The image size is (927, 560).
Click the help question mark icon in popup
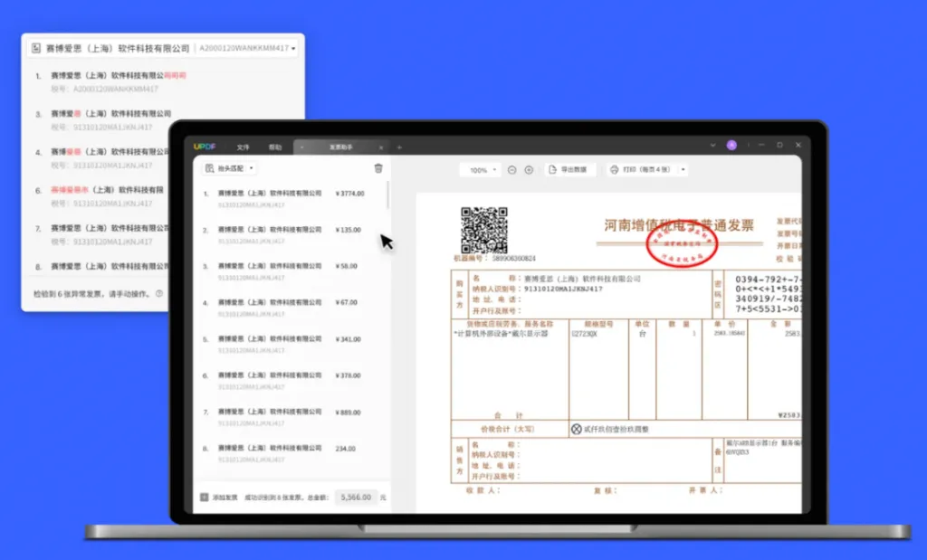[x=159, y=294]
